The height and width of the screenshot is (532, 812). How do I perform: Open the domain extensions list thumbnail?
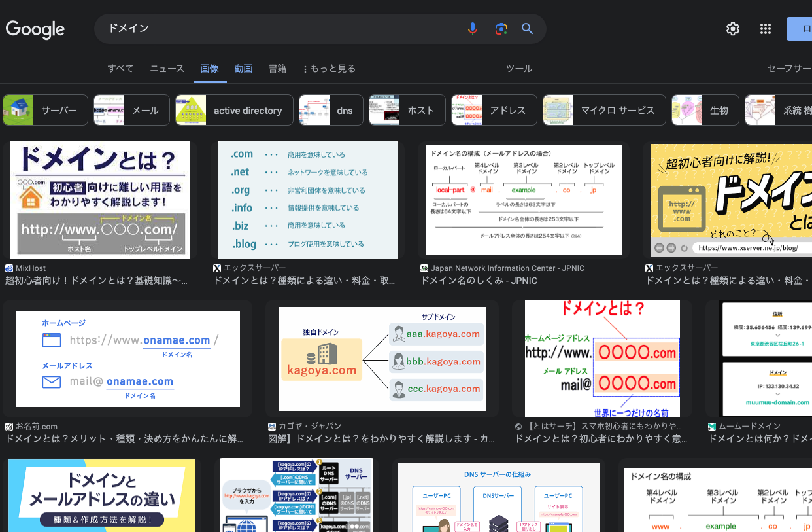(x=307, y=200)
